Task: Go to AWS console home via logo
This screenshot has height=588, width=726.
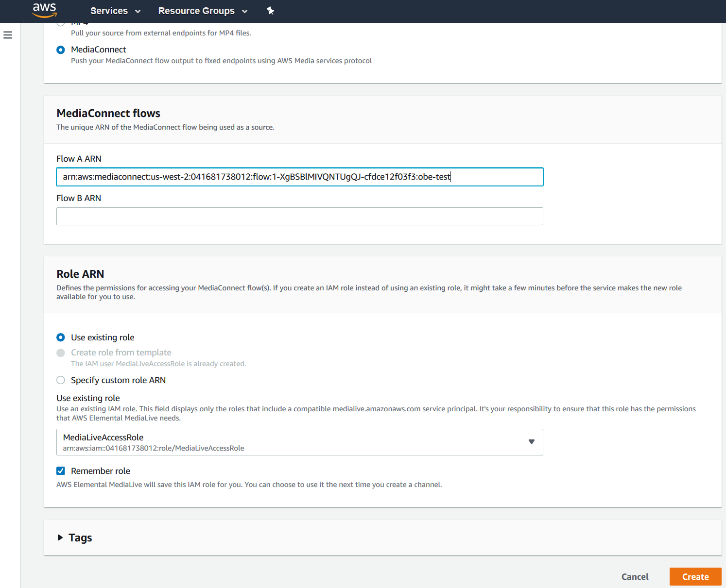Action: click(45, 10)
